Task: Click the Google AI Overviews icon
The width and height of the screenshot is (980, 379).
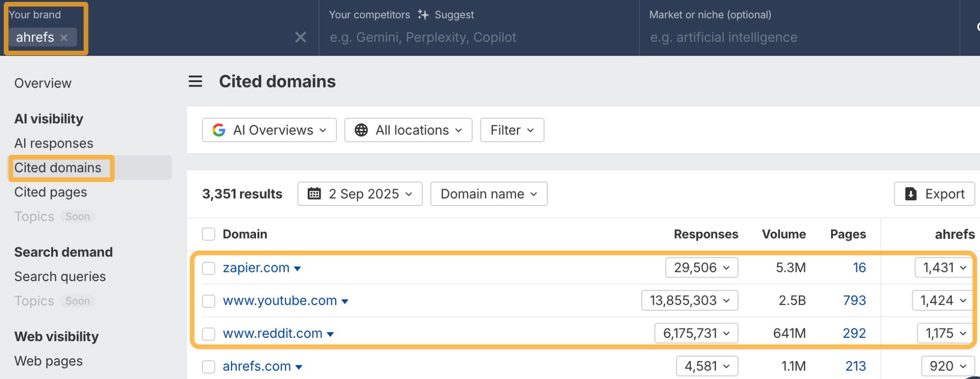Action: [x=219, y=130]
